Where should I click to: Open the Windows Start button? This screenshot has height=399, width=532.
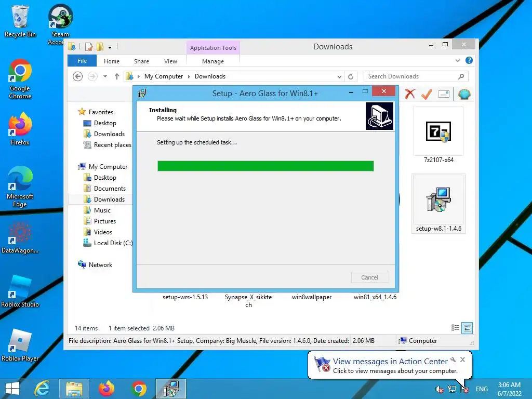12,389
